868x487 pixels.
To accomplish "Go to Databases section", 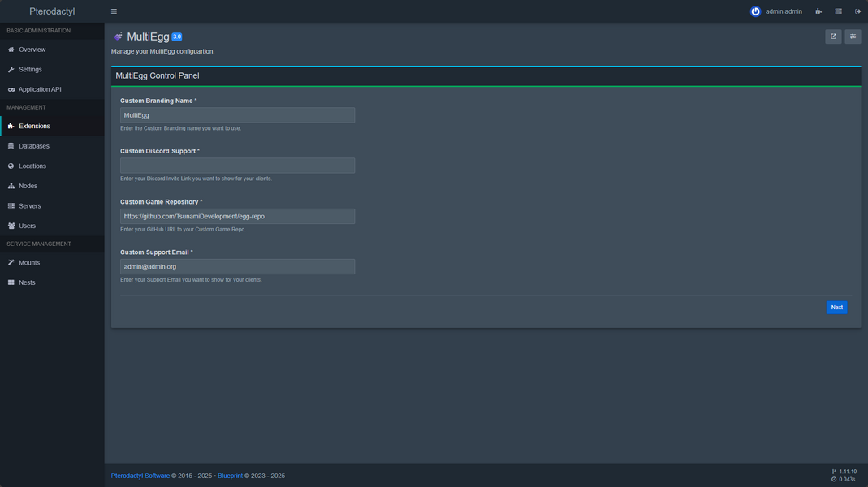I will tap(52, 146).
